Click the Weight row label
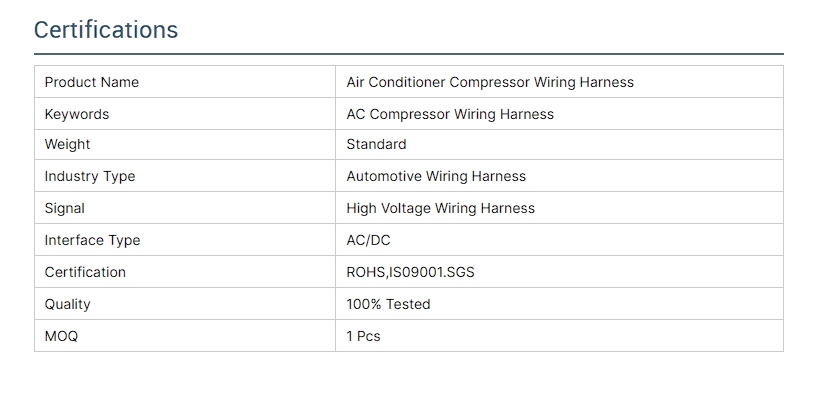 (68, 144)
